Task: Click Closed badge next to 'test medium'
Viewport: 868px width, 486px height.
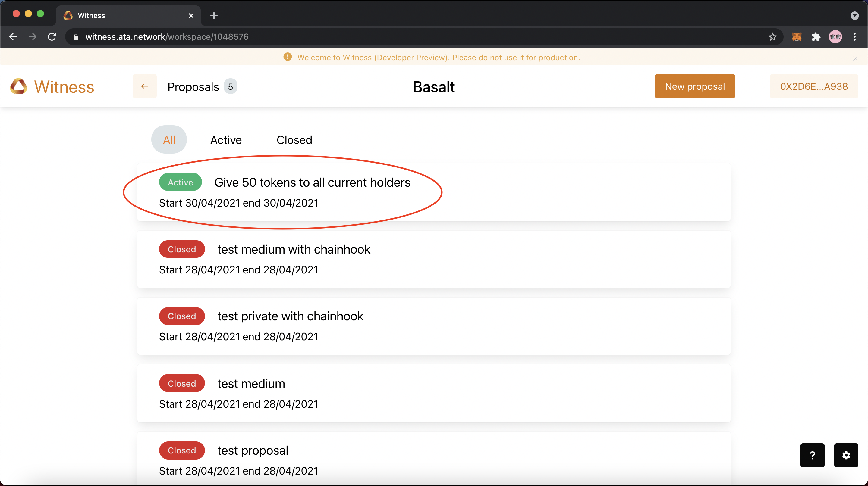Action: pyautogui.click(x=182, y=383)
